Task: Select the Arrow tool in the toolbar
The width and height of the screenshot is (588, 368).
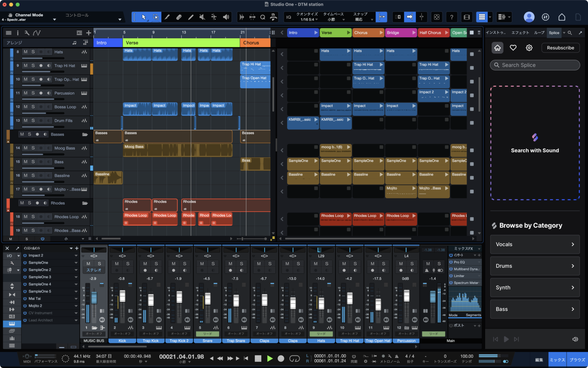Action: (144, 17)
